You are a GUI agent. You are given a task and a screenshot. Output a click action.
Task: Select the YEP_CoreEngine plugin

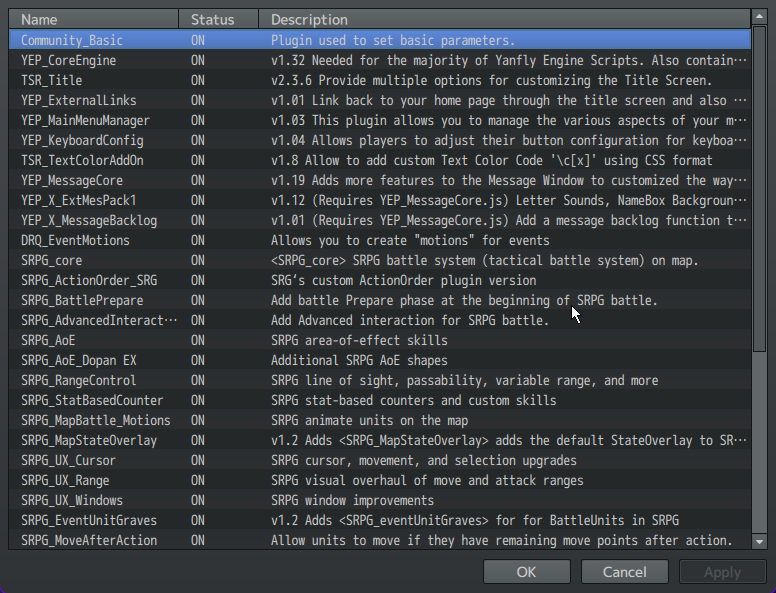click(x=380, y=60)
